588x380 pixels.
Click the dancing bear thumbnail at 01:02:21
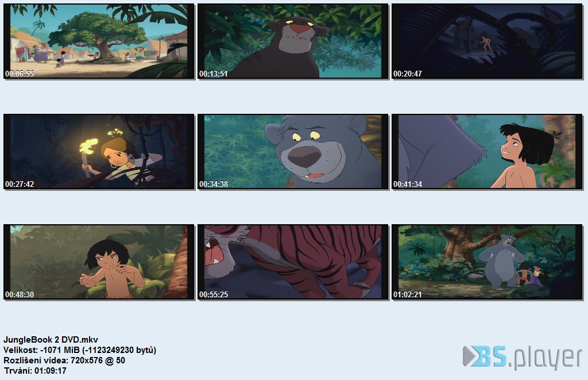click(487, 262)
